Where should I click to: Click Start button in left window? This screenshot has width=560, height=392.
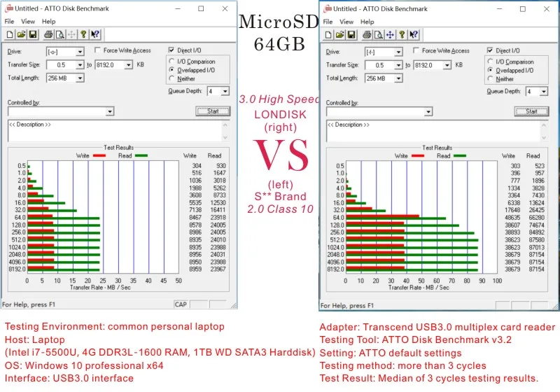click(213, 111)
